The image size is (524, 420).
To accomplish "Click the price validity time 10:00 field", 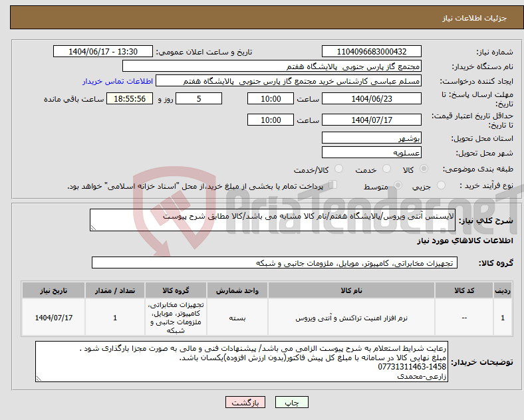I will 271,120.
